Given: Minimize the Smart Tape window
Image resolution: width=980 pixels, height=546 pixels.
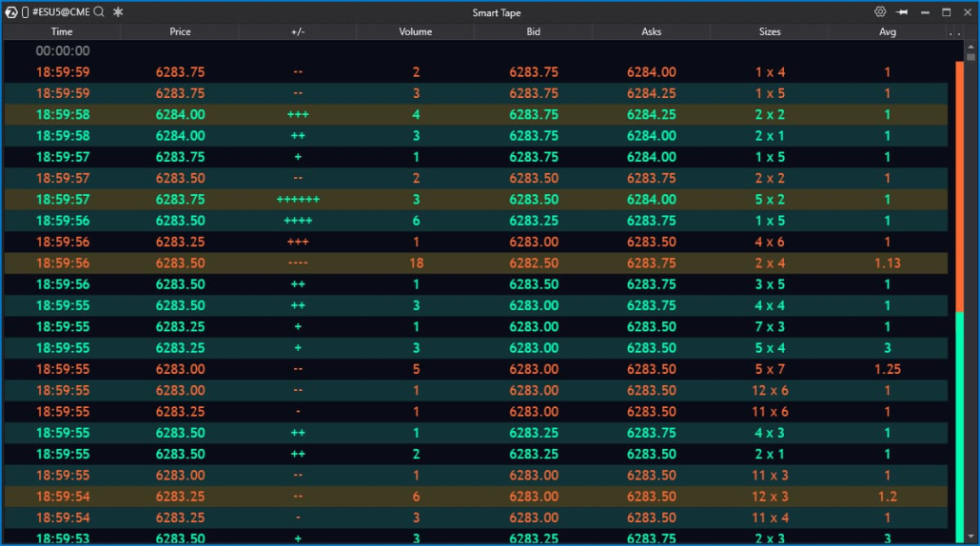Looking at the screenshot, I should (x=924, y=12).
